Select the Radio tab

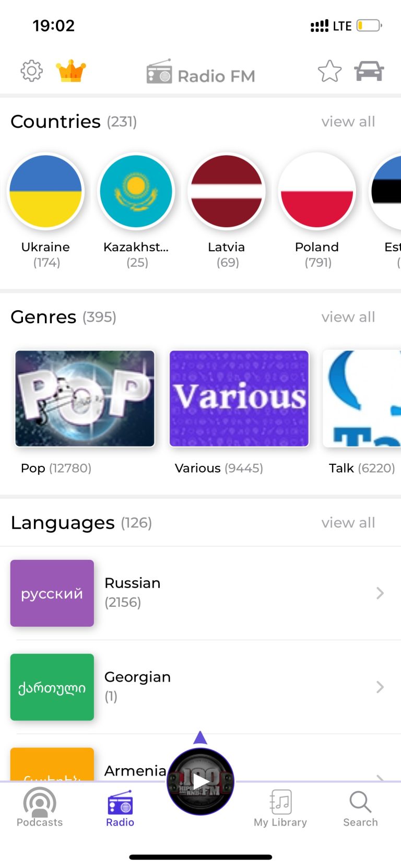[x=120, y=808]
